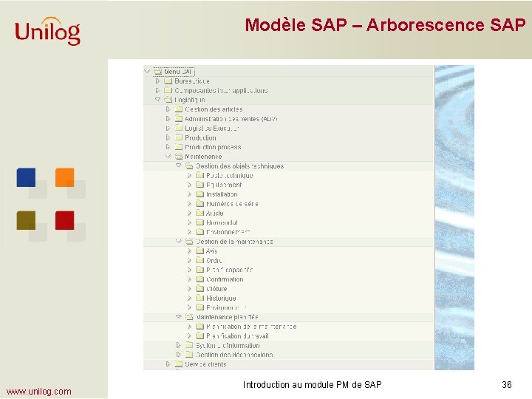Click the Historique folder icon
Viewport: 532px width, 399px height.
pyautogui.click(x=200, y=298)
